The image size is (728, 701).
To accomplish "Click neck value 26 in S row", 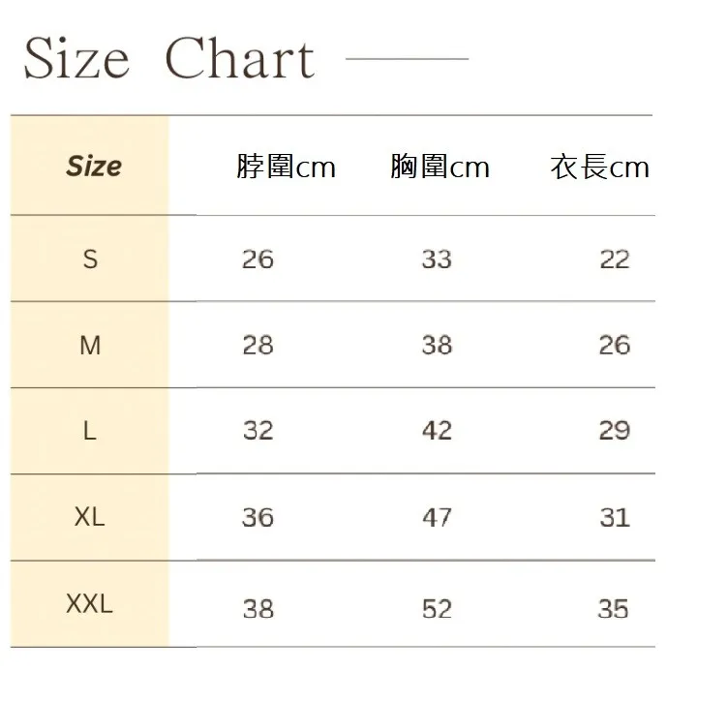I will coord(258,259).
